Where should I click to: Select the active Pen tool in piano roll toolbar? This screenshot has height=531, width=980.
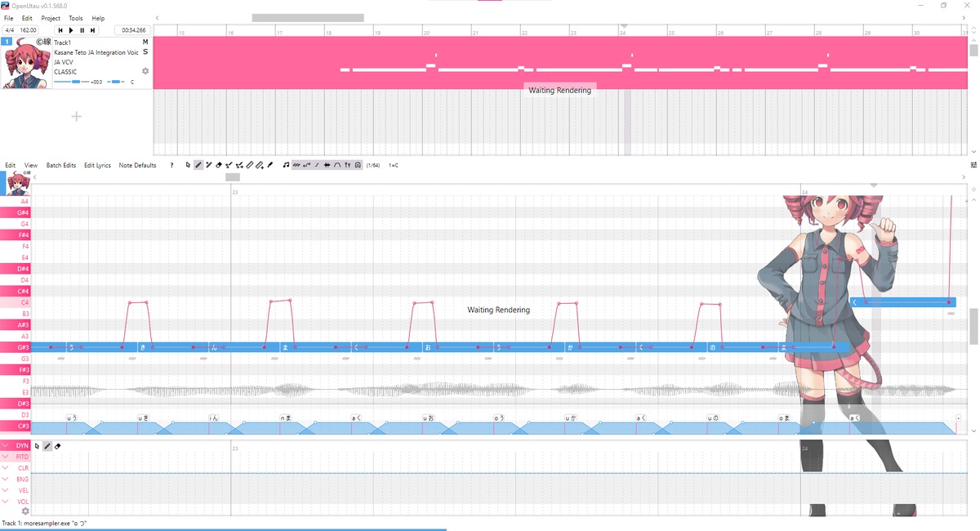point(198,165)
